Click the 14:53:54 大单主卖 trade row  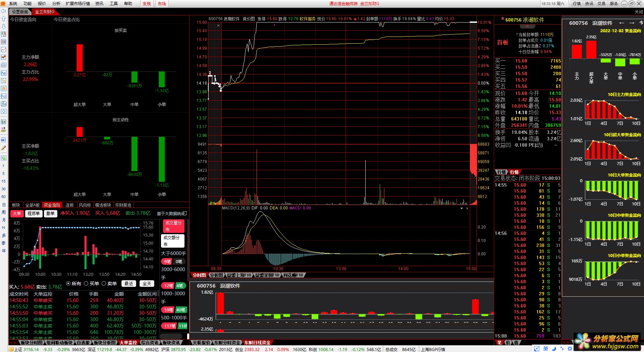coord(83,332)
